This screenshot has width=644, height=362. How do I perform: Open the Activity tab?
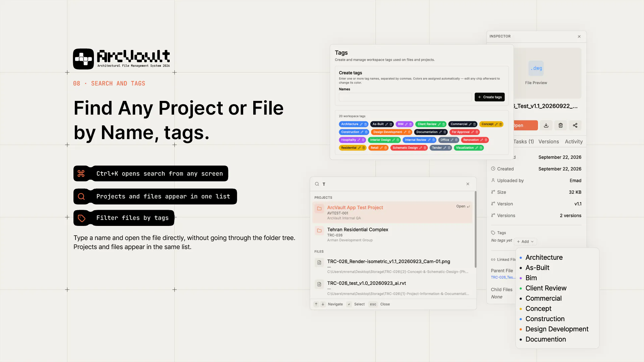click(574, 141)
